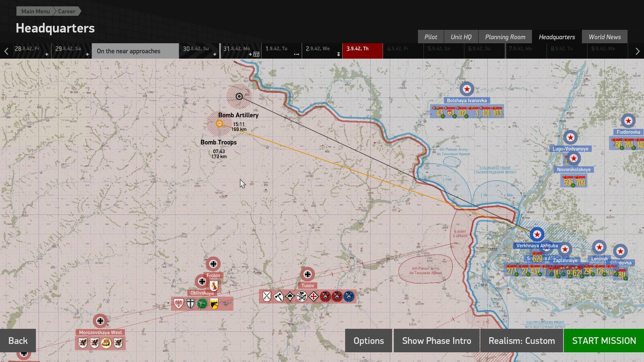
Task: Select the Morozovskaya West airfield cross icon
Action: 100,321
